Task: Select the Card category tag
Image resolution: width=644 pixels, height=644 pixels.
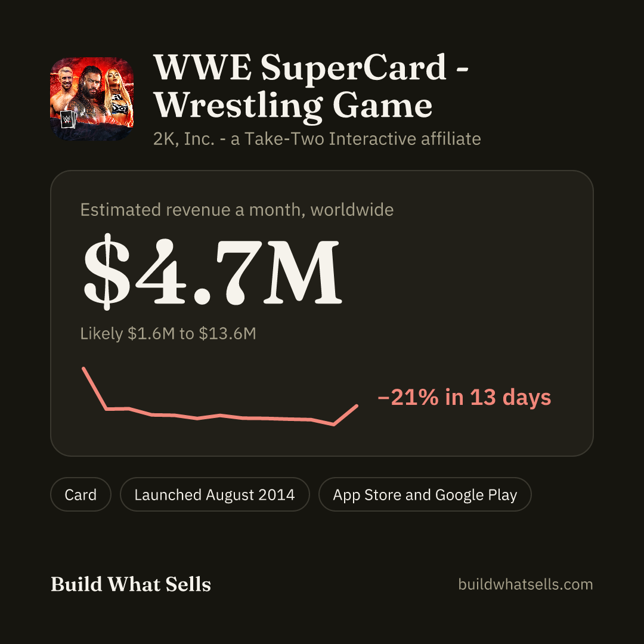Action: coord(80,494)
